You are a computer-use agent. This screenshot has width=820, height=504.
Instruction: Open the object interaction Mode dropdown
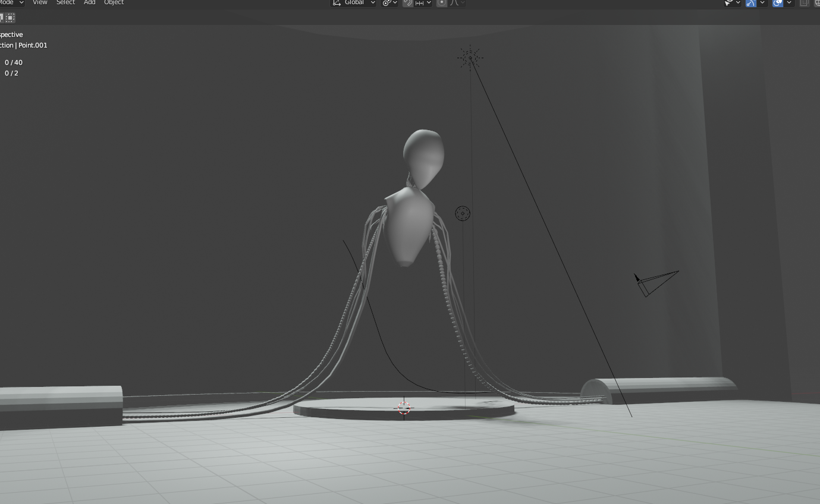point(12,3)
